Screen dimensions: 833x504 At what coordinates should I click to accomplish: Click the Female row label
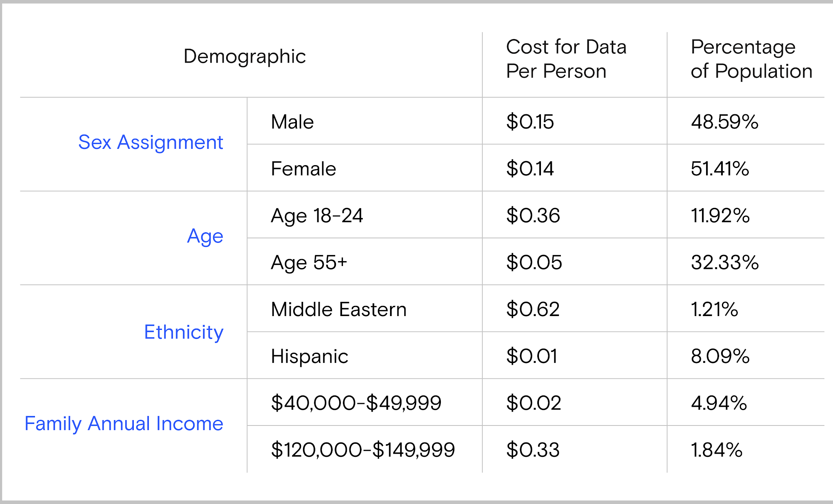tap(303, 168)
